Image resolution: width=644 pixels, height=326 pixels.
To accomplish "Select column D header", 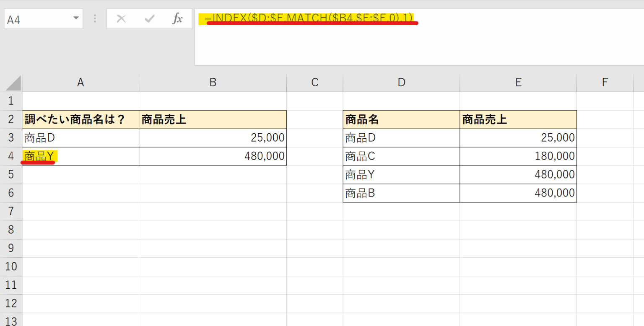I will click(401, 83).
